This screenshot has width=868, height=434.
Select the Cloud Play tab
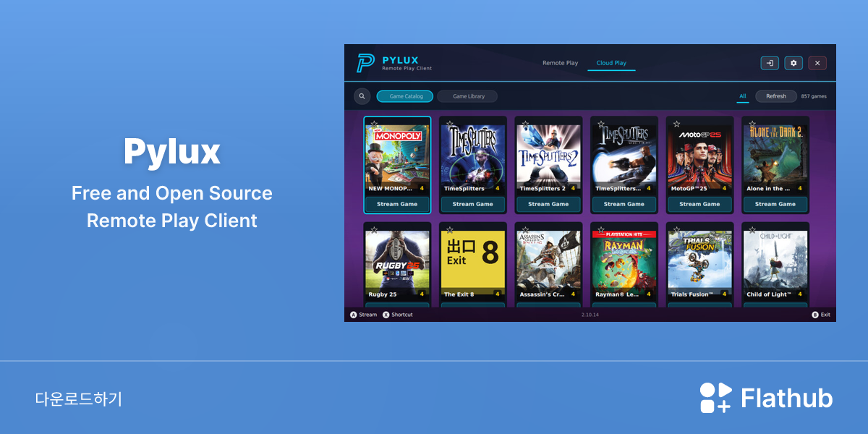click(x=611, y=63)
